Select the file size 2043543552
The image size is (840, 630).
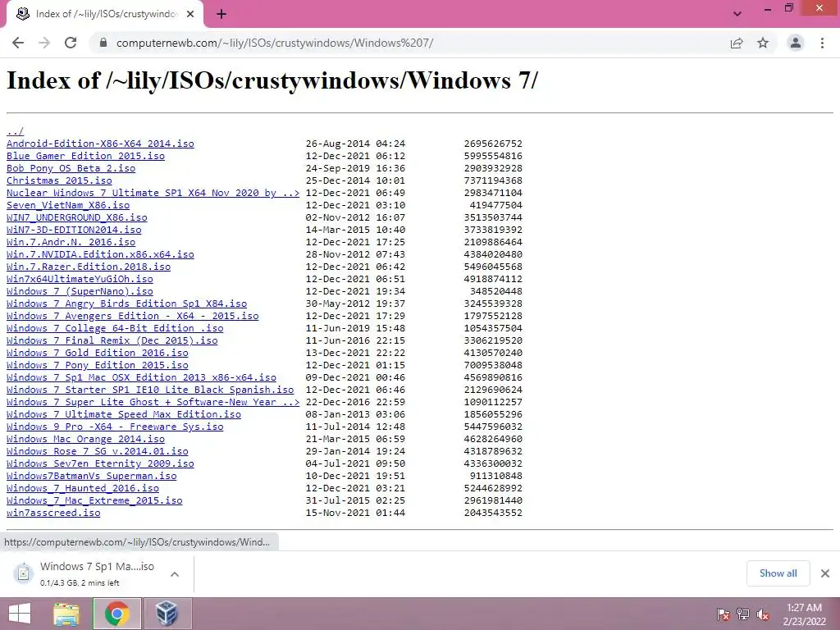click(493, 514)
